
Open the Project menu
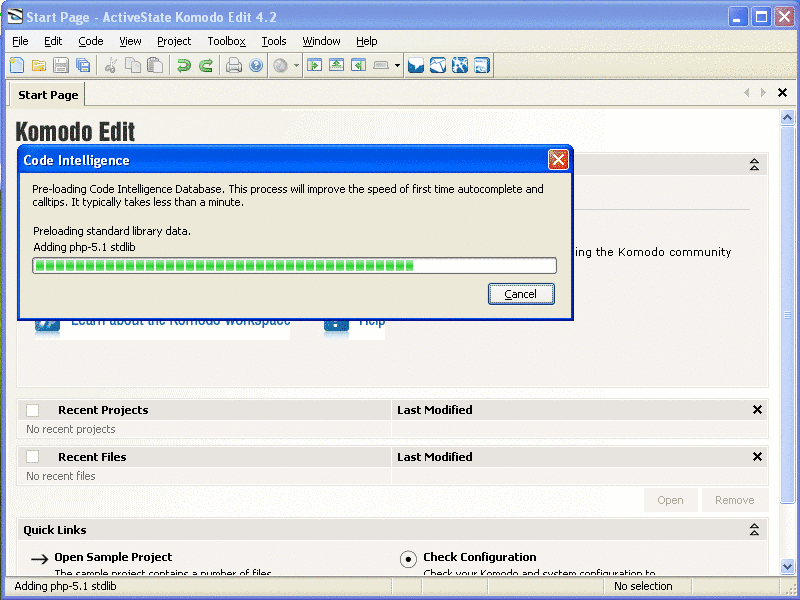[x=174, y=41]
